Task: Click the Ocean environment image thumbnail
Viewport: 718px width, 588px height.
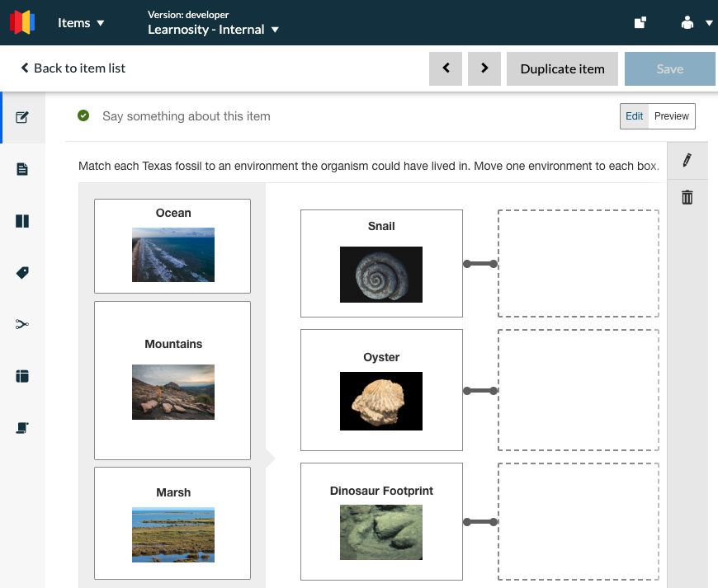Action: (x=172, y=255)
